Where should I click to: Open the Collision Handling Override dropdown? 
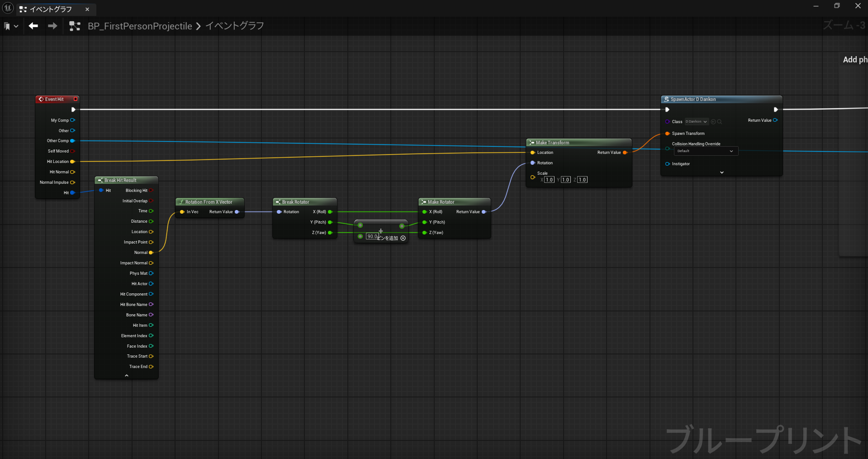[706, 151]
